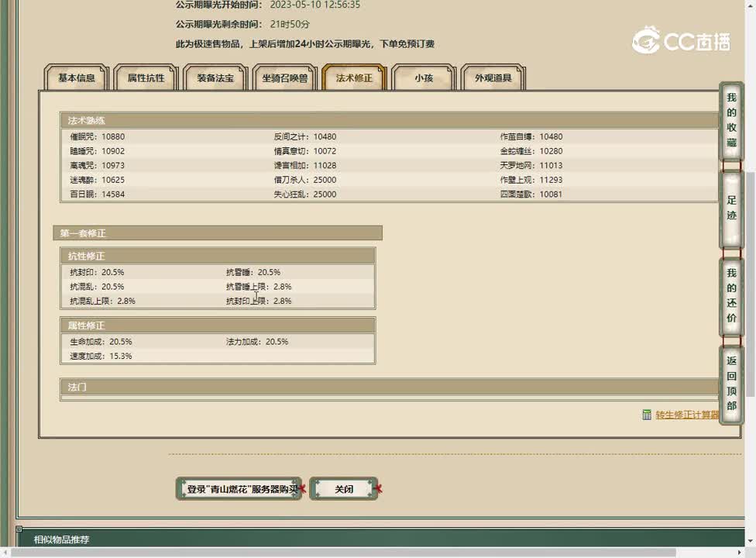756x558 pixels.
Task: Switch to the 属性抗性 tab
Action: 146,77
